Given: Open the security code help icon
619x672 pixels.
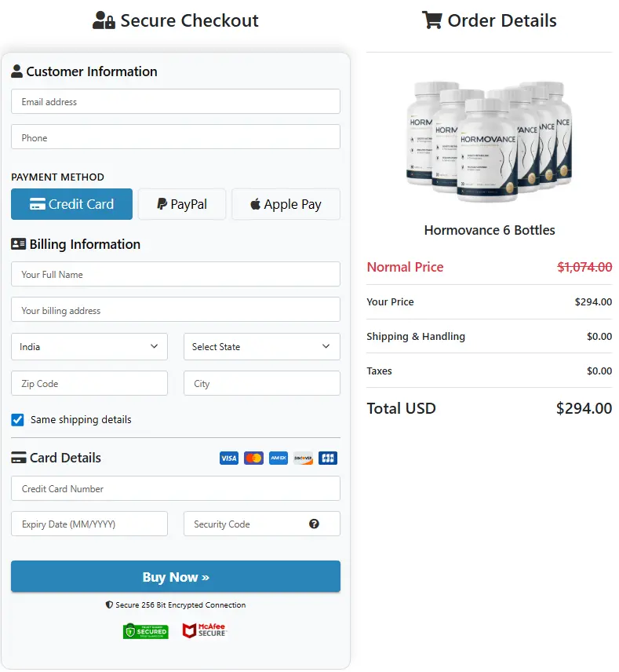Looking at the screenshot, I should [314, 524].
